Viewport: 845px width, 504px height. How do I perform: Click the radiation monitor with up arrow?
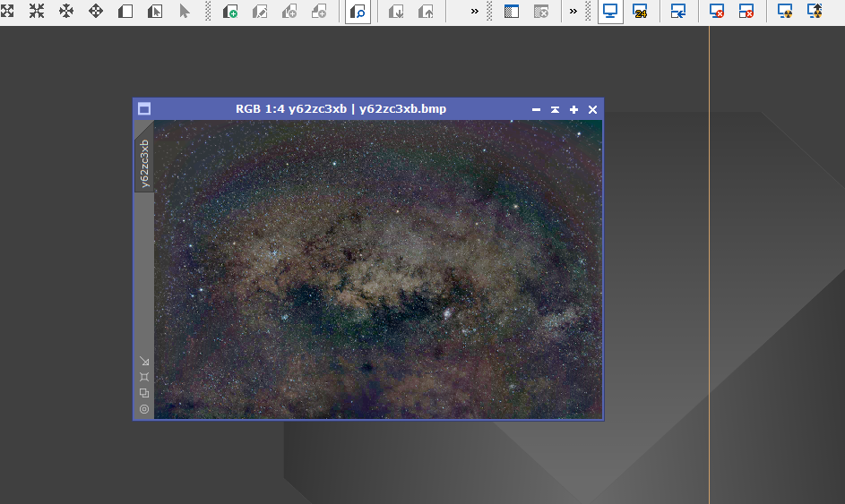[815, 11]
